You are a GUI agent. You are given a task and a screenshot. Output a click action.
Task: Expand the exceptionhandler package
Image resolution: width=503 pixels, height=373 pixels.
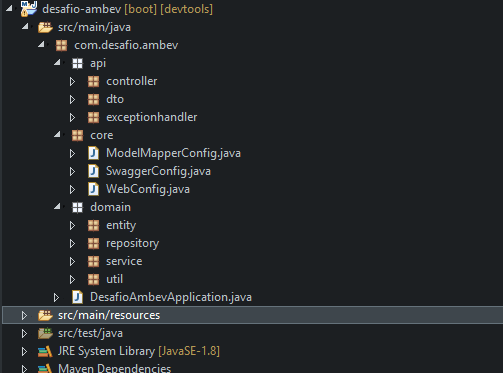(72, 117)
